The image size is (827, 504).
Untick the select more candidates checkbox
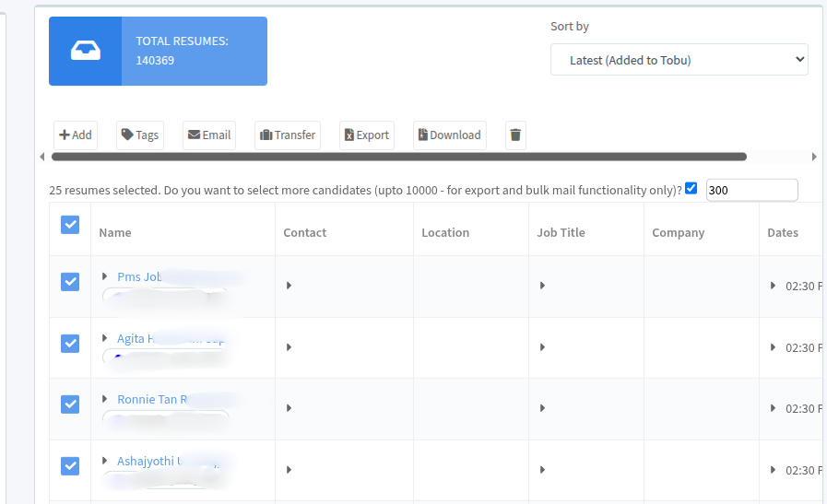point(691,188)
